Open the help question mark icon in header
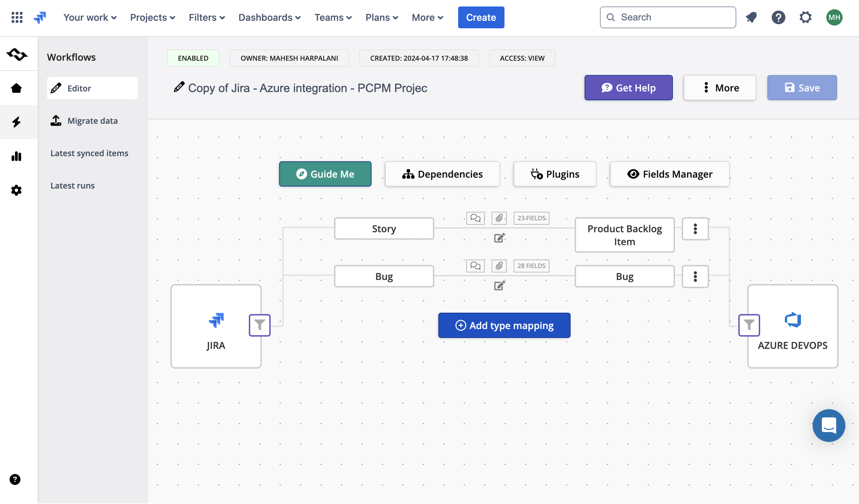The image size is (859, 504). (x=779, y=17)
